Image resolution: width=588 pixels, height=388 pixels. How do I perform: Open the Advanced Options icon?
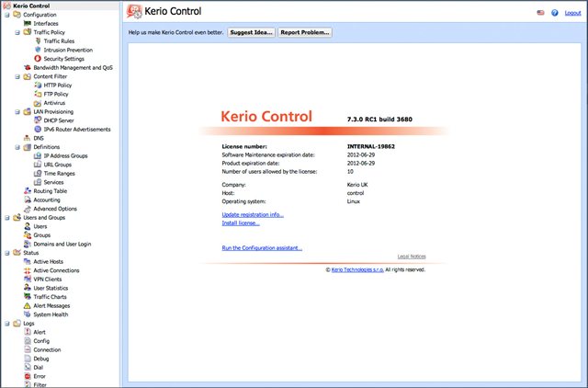tap(28, 209)
